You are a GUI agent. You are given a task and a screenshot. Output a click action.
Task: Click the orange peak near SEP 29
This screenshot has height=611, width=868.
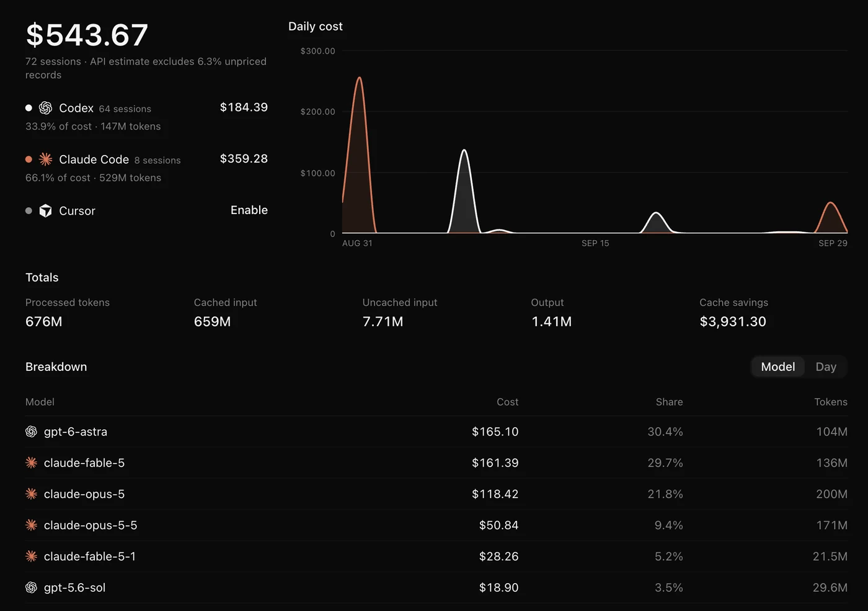831,203
